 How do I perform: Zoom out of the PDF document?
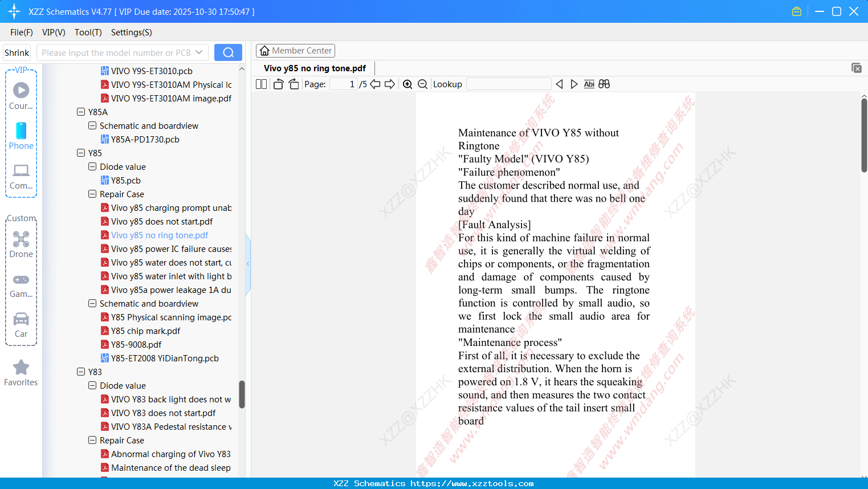[x=422, y=84]
